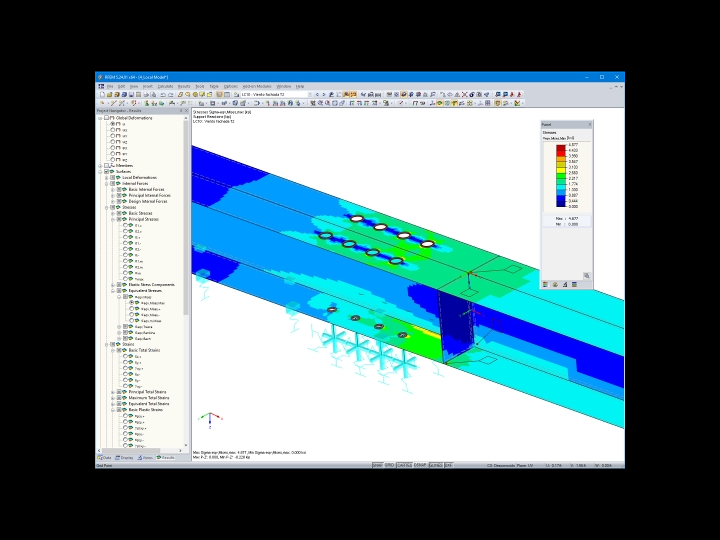Expand the Elastic Stress Components node

coord(113,285)
